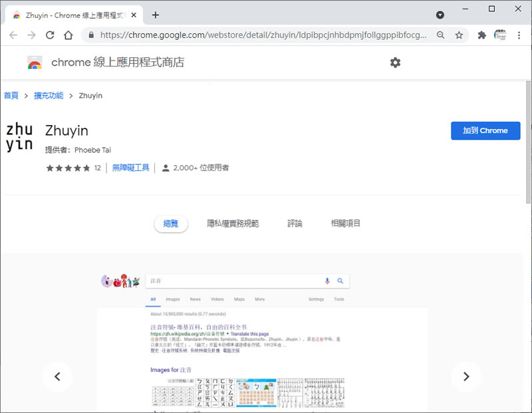Show next screenshot with right arrow

[x=466, y=376]
